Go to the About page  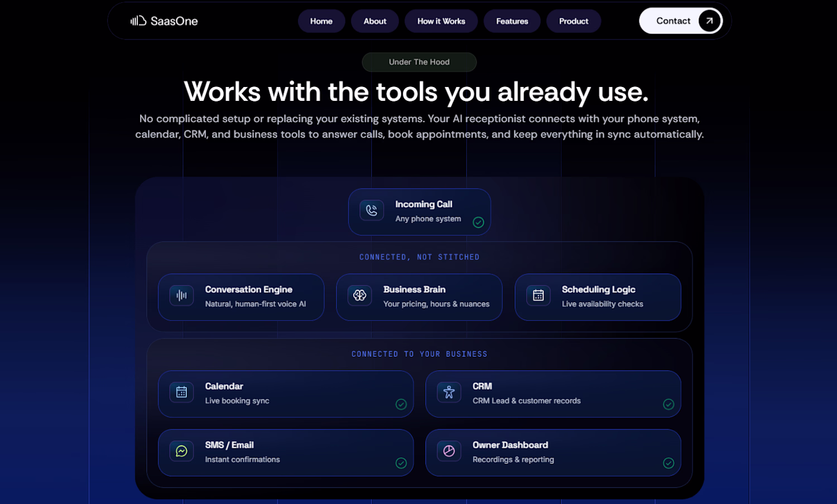[x=375, y=21]
